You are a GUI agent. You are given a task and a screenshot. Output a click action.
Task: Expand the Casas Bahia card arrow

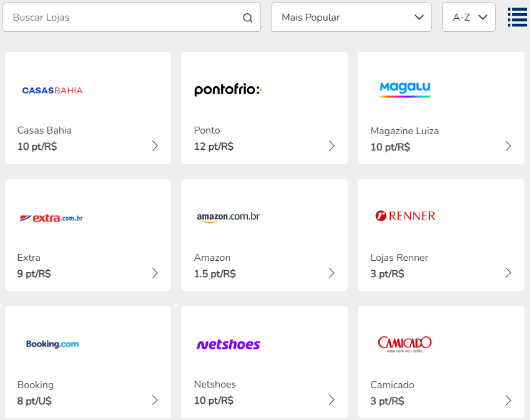155,146
